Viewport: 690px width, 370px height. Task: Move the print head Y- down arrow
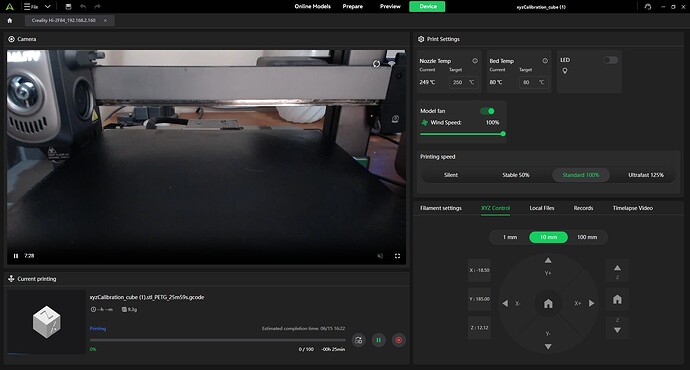point(548,347)
